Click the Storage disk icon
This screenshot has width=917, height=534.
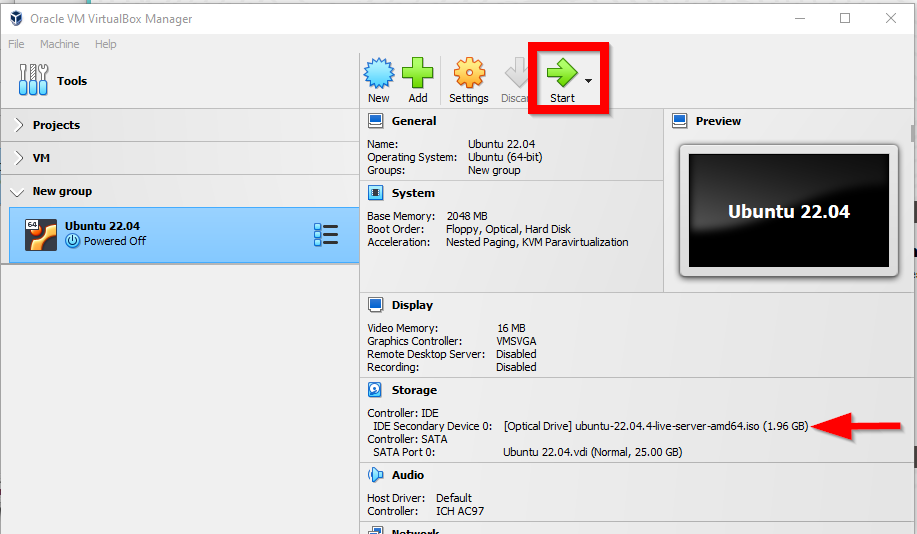point(375,390)
